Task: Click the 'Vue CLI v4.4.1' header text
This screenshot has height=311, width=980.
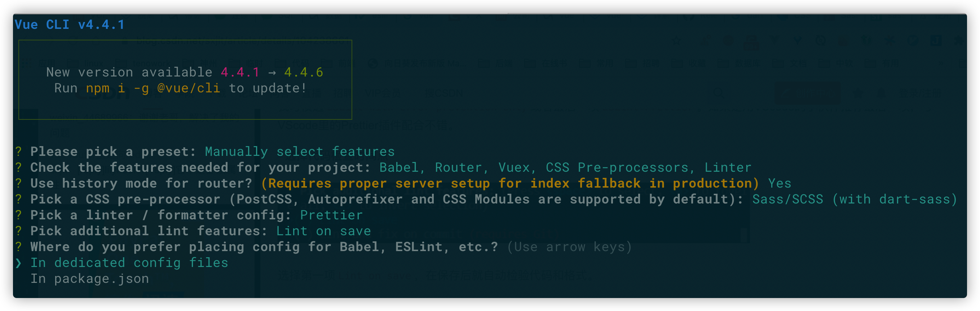Action: pos(70,25)
